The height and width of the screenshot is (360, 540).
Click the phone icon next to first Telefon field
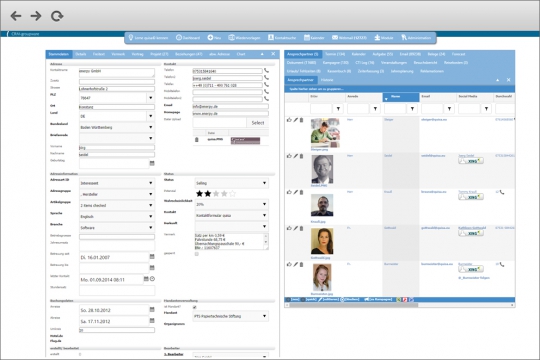(x=266, y=71)
